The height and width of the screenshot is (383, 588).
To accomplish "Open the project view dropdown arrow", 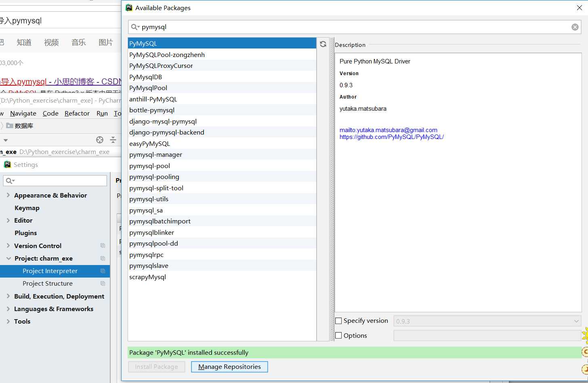I will (x=6, y=140).
